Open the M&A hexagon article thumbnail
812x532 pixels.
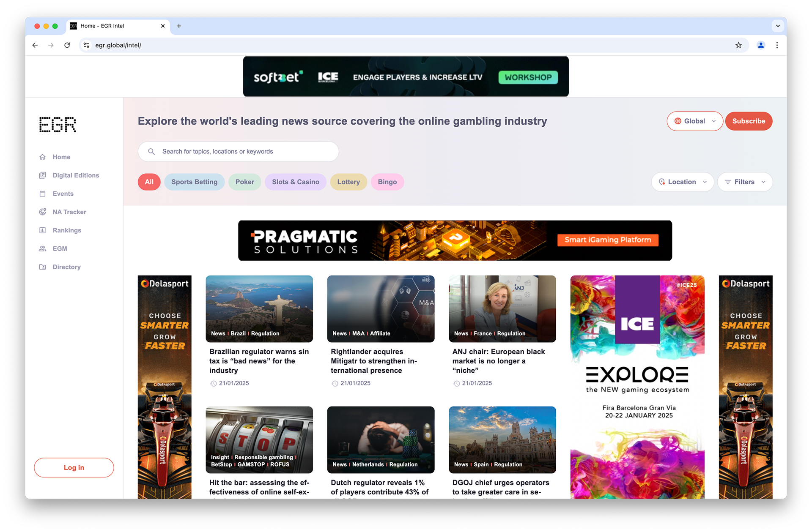(381, 308)
